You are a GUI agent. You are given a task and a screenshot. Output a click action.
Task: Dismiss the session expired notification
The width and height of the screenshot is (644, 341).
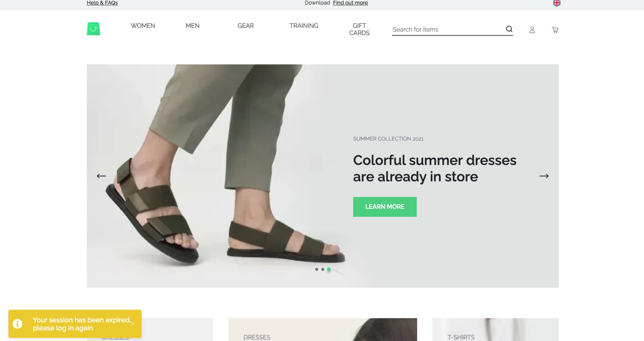coord(133,324)
